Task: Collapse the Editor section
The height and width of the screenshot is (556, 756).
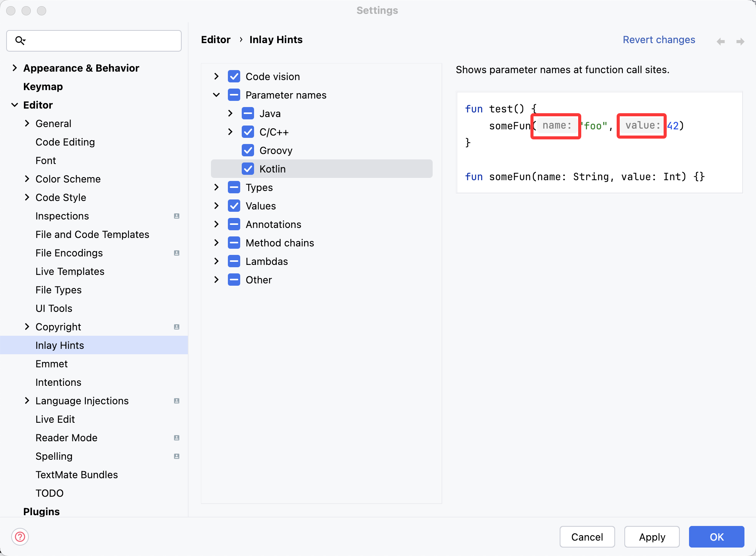Action: click(x=15, y=105)
